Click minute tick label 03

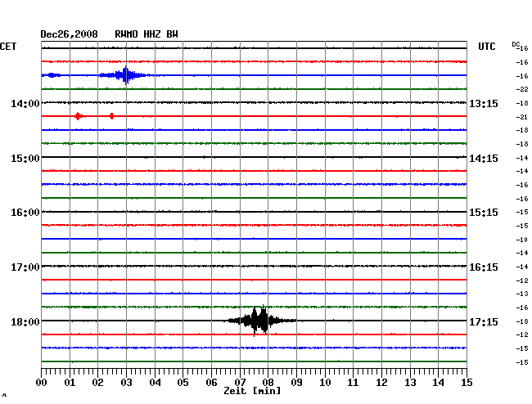(127, 383)
